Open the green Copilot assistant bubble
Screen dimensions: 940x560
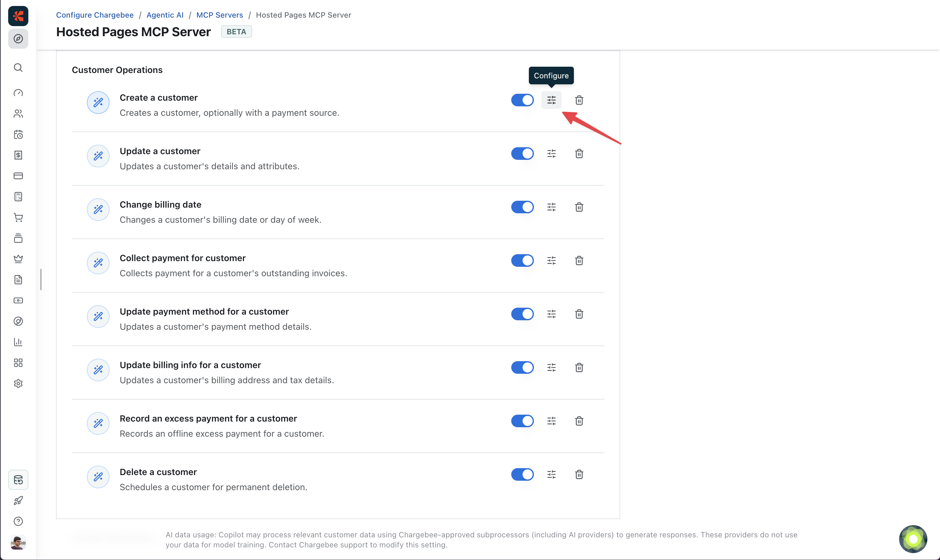913,539
